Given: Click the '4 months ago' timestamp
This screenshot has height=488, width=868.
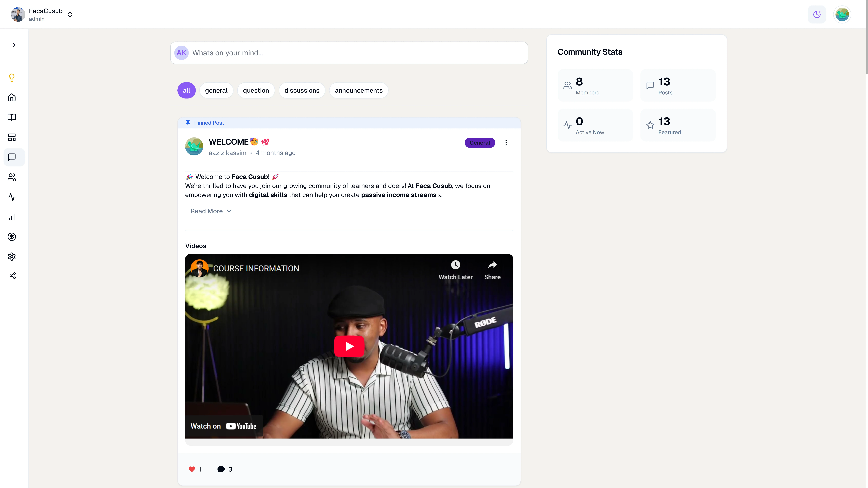Looking at the screenshot, I should click(276, 153).
